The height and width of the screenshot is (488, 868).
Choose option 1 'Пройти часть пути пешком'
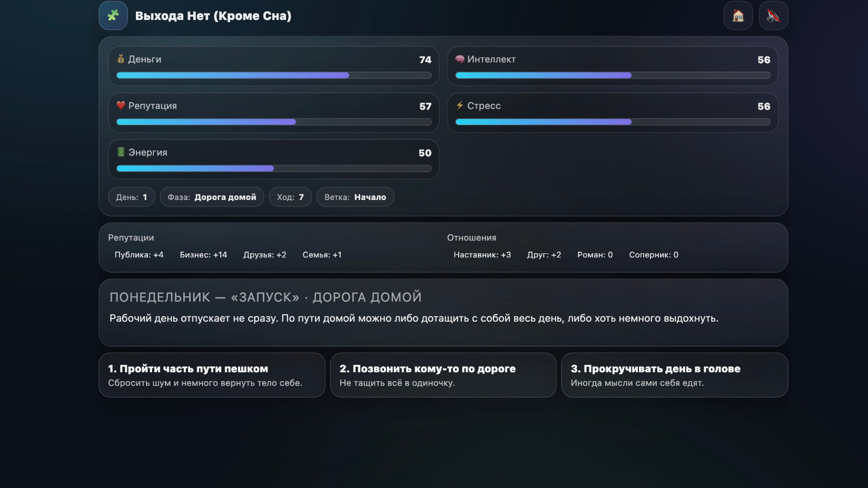[x=212, y=375]
